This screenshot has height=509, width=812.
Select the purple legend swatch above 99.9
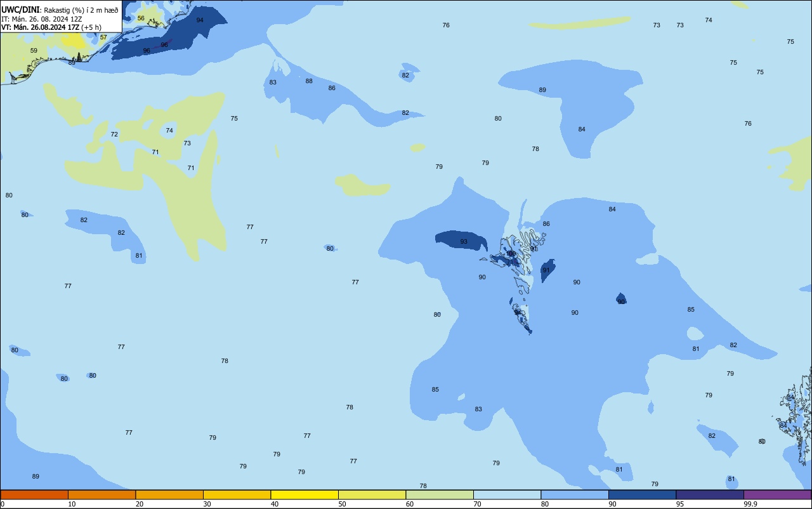pyautogui.click(x=778, y=494)
